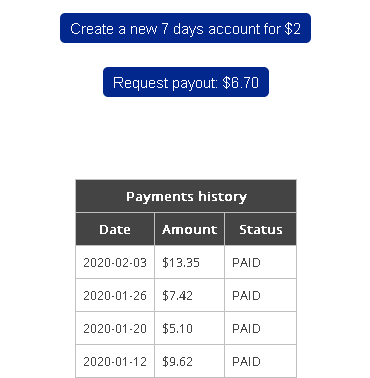Image resolution: width=370 pixels, height=378 pixels.
Task: Click the Amount column header
Action: tap(189, 229)
